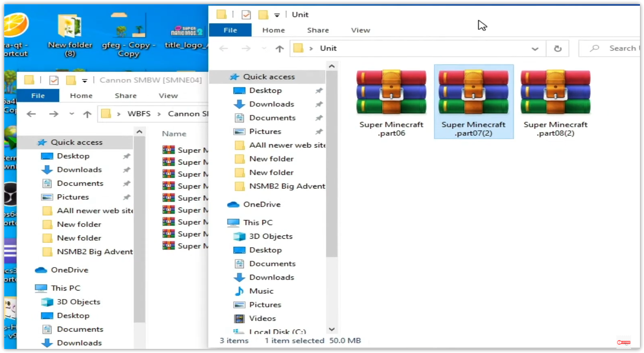This screenshot has height=353, width=644.
Task: Open OneDrive in Cannon SMBW sidebar
Action: (x=70, y=270)
